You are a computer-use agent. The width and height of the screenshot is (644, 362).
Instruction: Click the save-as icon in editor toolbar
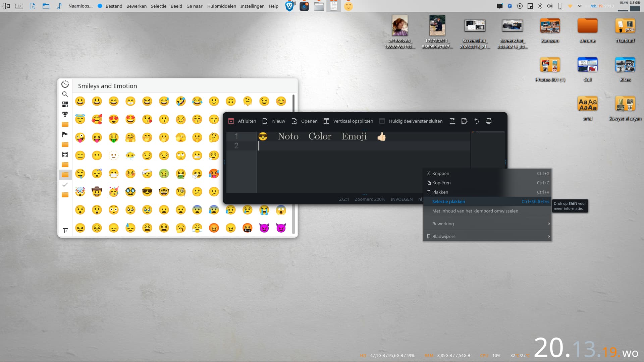click(465, 121)
